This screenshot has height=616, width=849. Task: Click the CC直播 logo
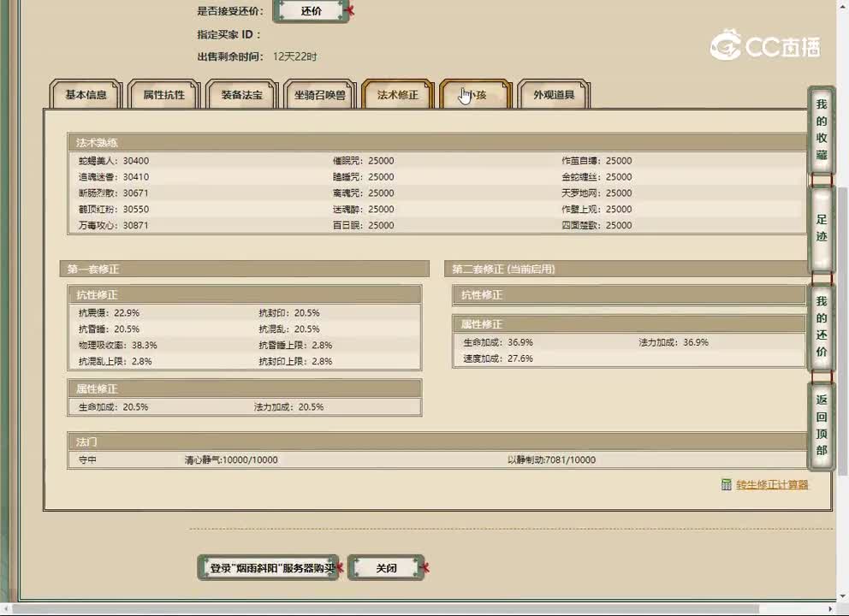click(765, 45)
